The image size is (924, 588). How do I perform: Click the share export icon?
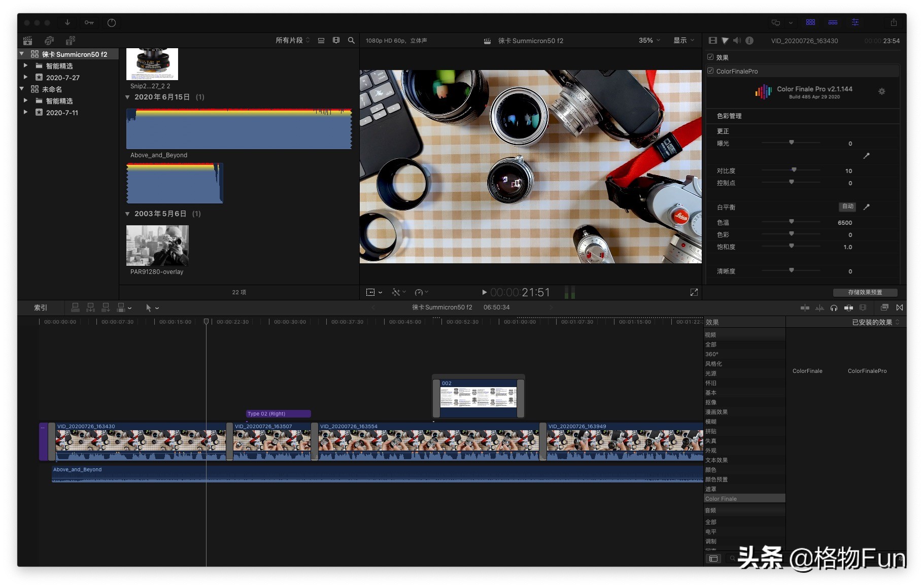tap(894, 22)
